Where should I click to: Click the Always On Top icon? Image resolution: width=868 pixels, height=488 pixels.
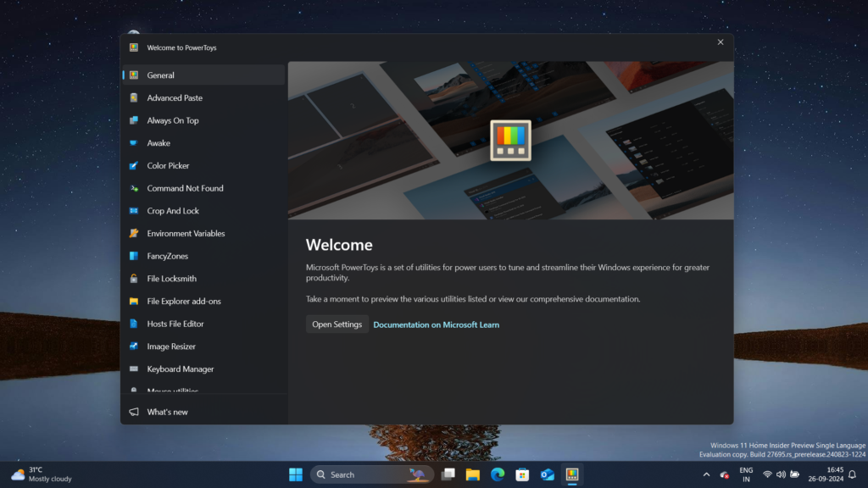pyautogui.click(x=134, y=120)
